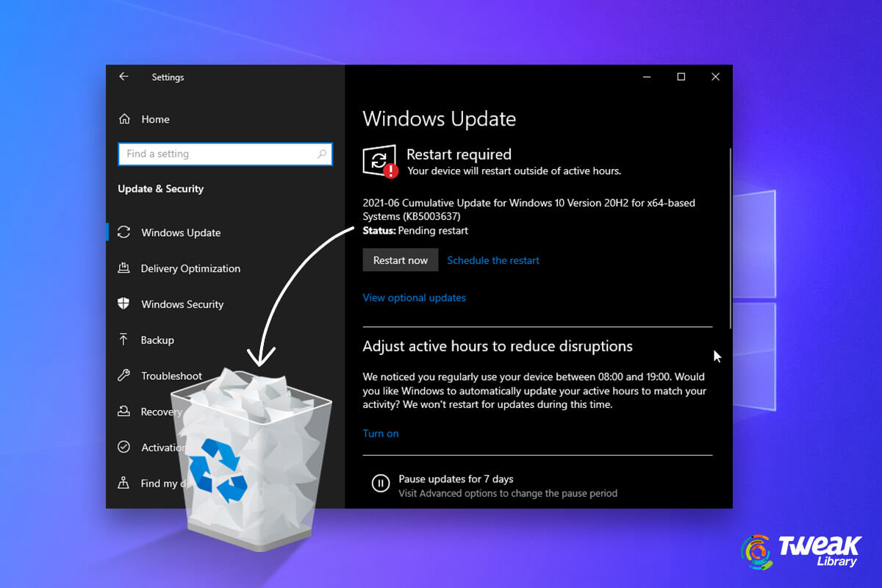
Task: Select Windows Update in the sidebar
Action: pos(180,232)
